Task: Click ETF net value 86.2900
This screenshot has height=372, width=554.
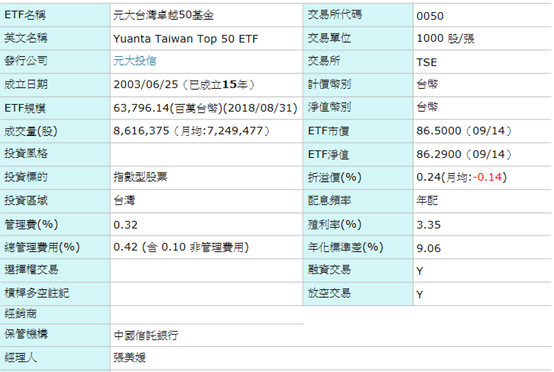Action: coord(438,154)
